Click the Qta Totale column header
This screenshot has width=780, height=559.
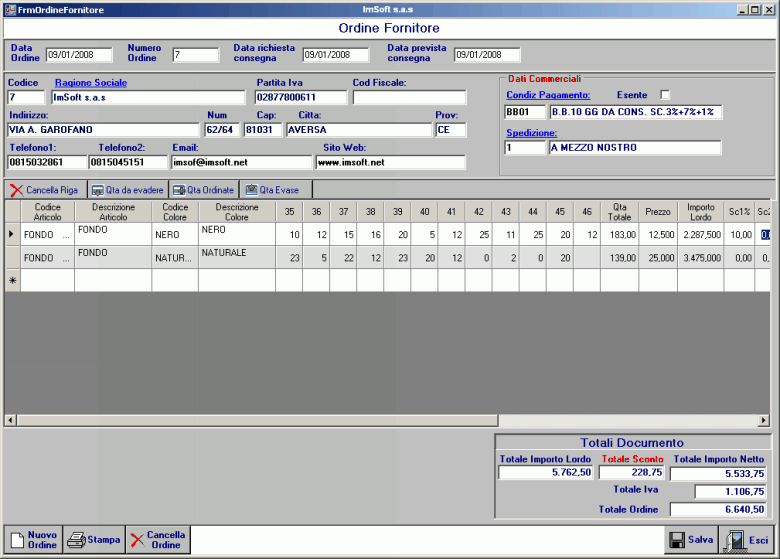[619, 212]
